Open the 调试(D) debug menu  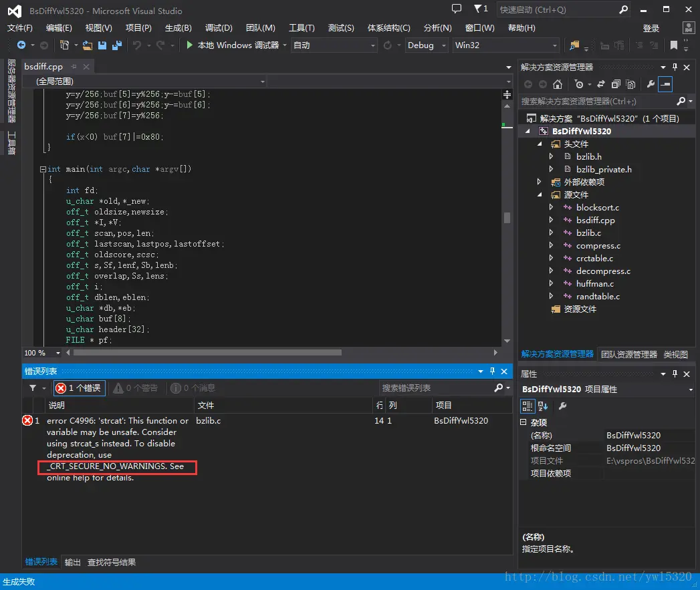click(x=219, y=27)
